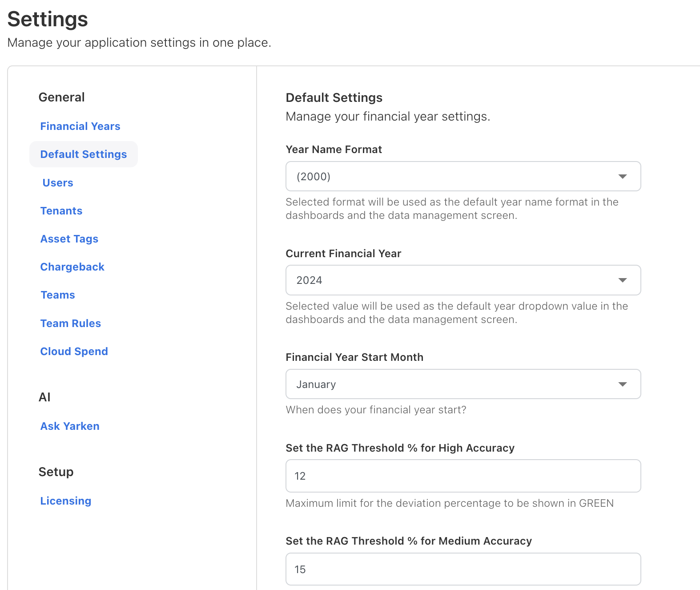Go to the Licensing setup page
Image resolution: width=700 pixels, height=590 pixels.
(66, 501)
